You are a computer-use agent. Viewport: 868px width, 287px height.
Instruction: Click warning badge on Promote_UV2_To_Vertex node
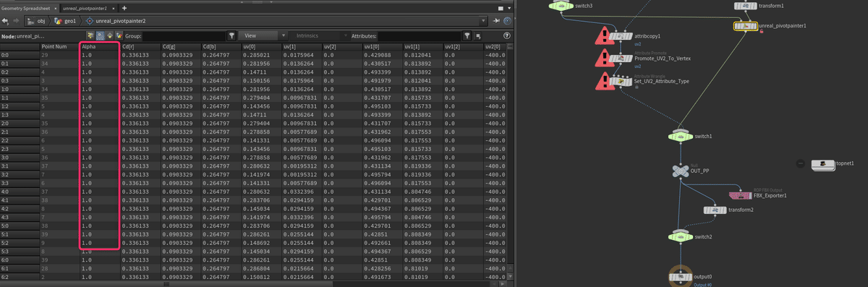pos(603,58)
